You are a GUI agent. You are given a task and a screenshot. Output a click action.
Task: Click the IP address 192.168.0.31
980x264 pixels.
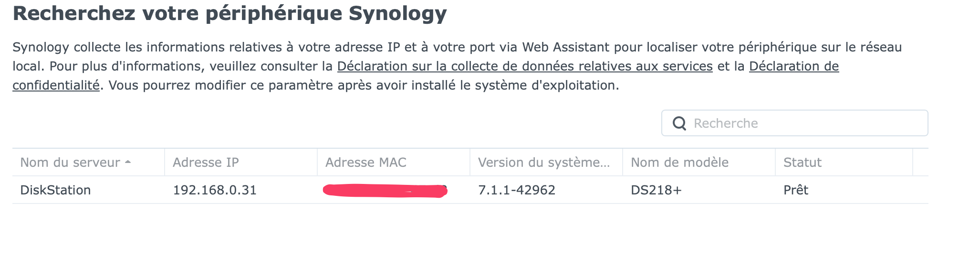(215, 190)
